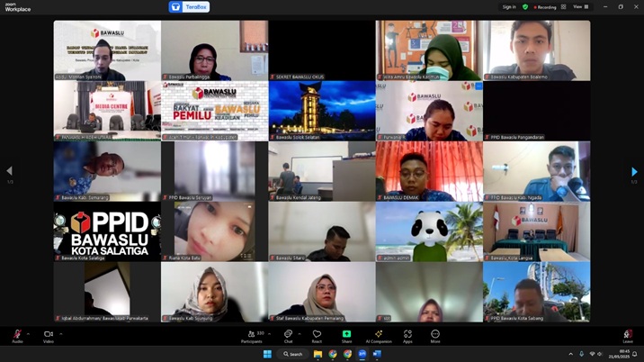The image size is (644, 362).
Task: Expand the caret next to Participants count
Action: (270, 333)
